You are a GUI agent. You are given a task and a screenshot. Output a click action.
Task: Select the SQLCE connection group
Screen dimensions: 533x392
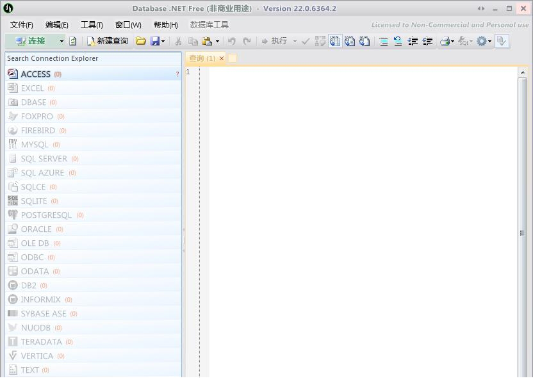click(93, 186)
